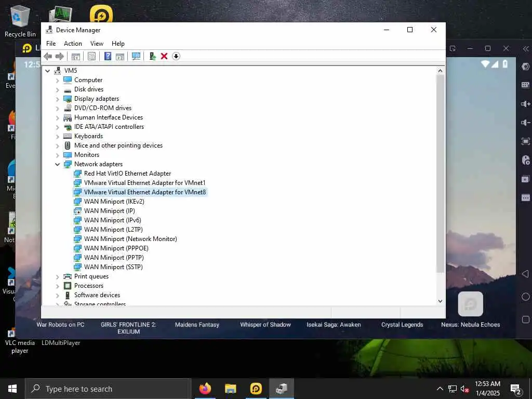
Task: Open the Help menu
Action: pyautogui.click(x=118, y=44)
